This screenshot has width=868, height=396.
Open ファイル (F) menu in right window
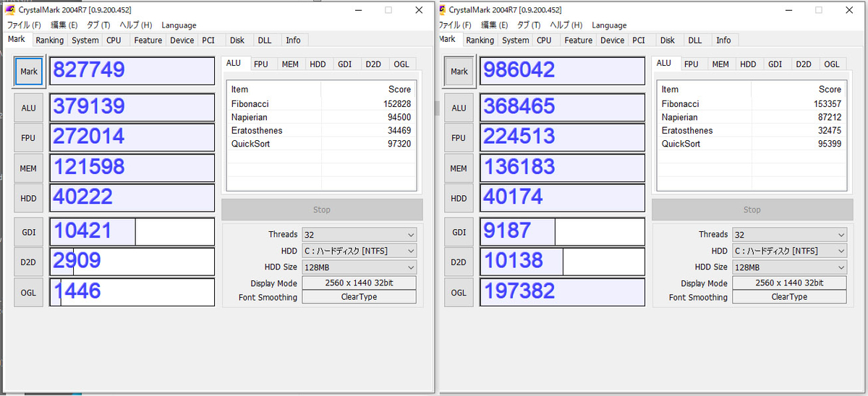(x=454, y=25)
